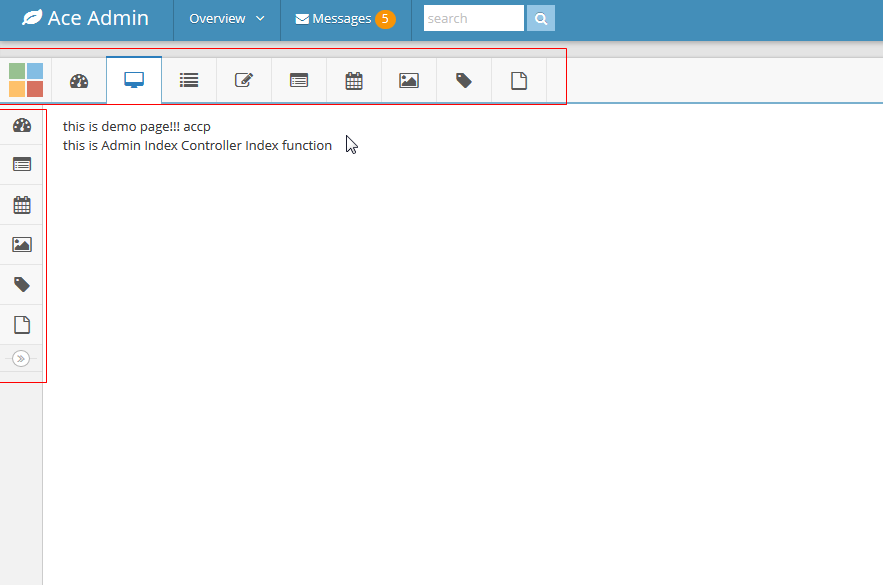This screenshot has width=883, height=585.
Task: Open the Ace Admin brand link
Action: pyautogui.click(x=86, y=18)
